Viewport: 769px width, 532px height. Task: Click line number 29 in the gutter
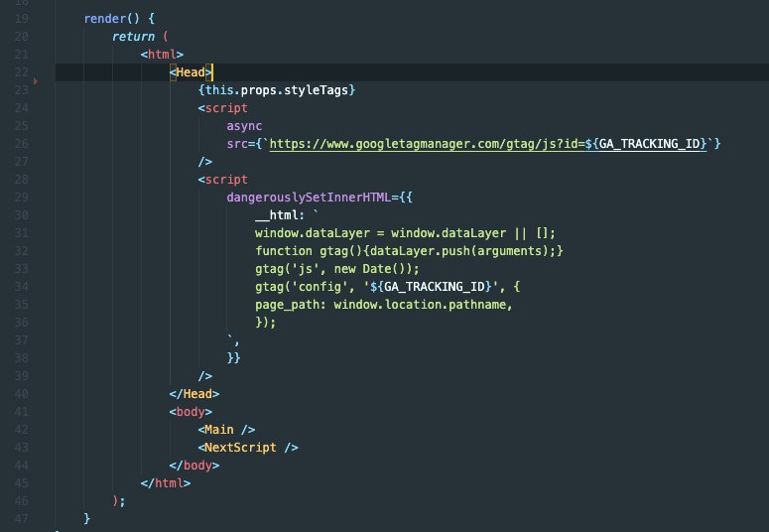[22, 198]
